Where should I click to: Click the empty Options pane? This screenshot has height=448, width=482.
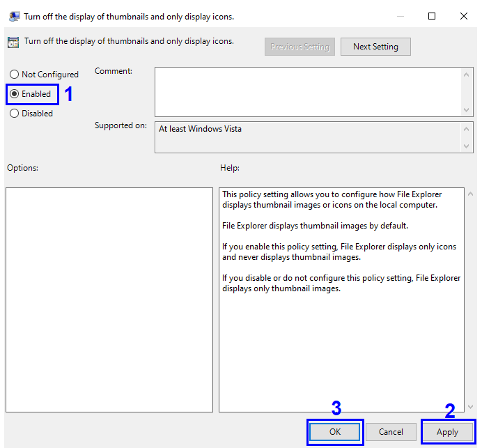(109, 300)
